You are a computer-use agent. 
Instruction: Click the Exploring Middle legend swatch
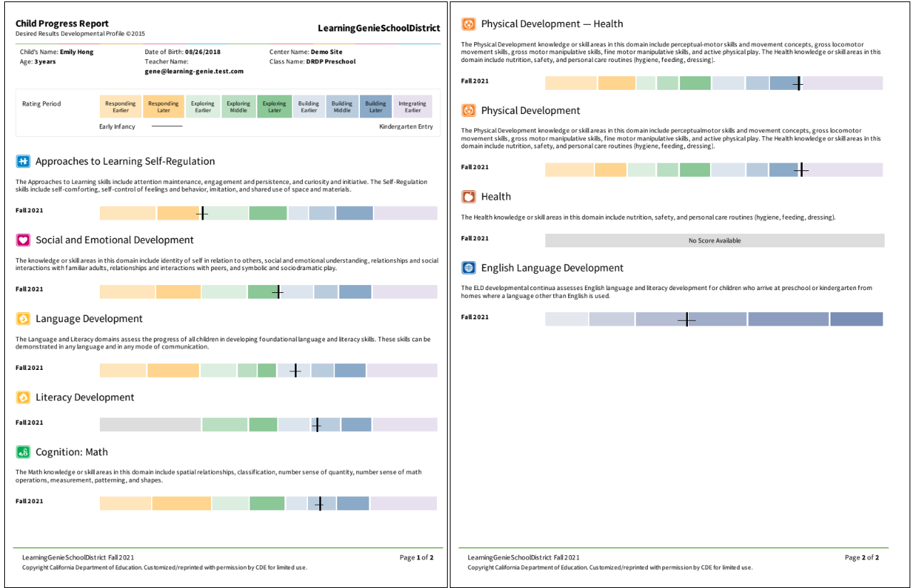[238, 107]
